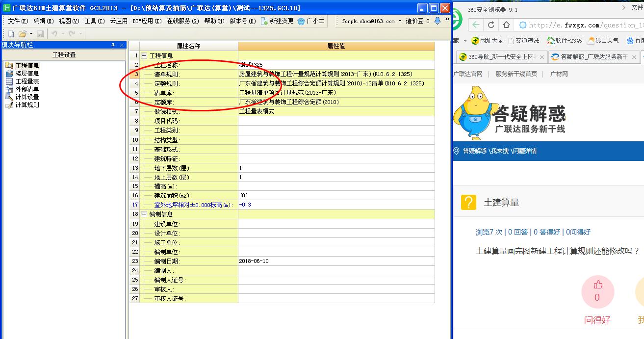Open the 版本号(B) menu
This screenshot has height=339, width=644.
click(x=243, y=21)
